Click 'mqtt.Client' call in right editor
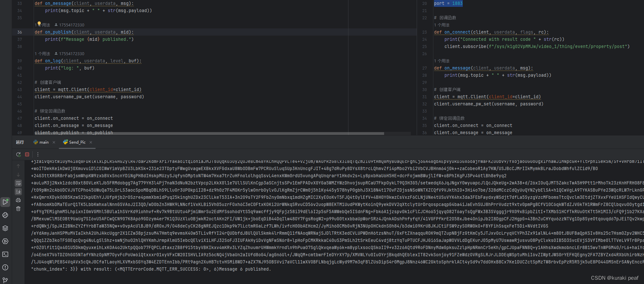This screenshot has width=644, height=284. coord(472,97)
